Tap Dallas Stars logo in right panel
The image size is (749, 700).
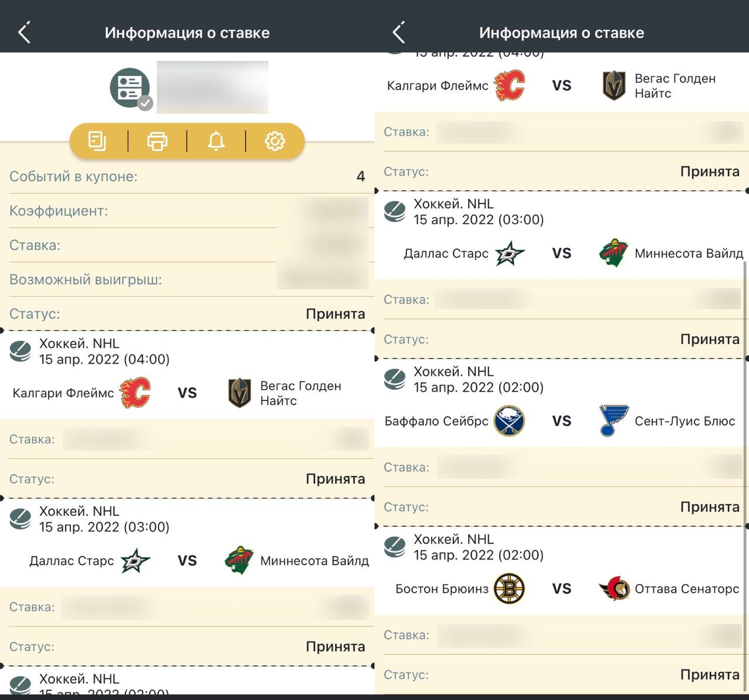click(x=510, y=253)
